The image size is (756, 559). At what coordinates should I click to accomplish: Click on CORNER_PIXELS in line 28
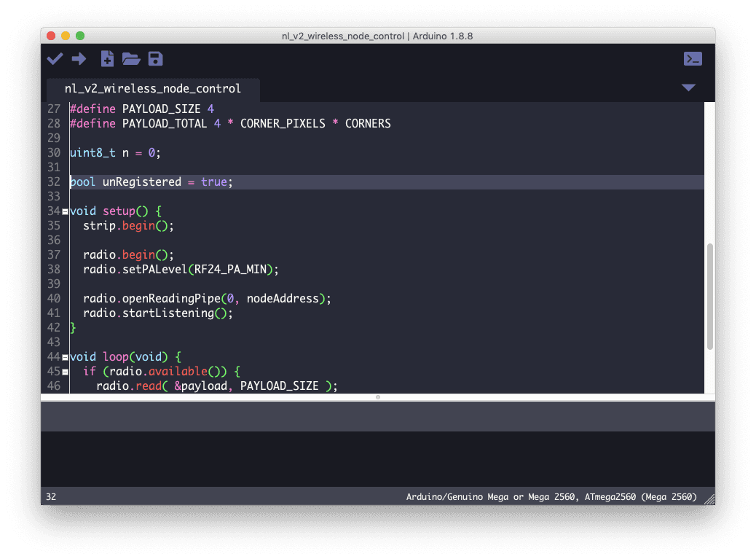[x=283, y=123]
